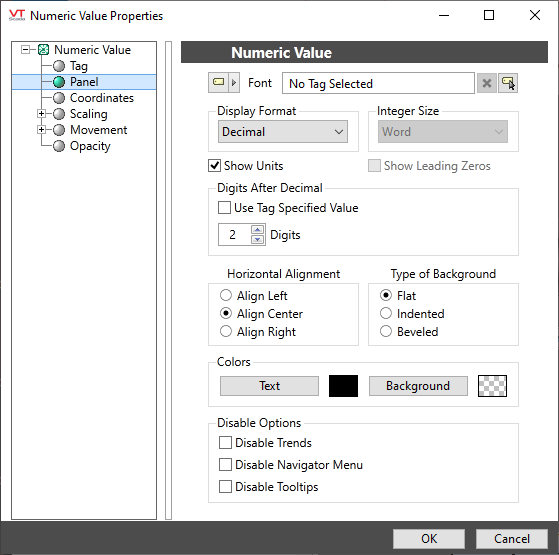Click the Opacity property icon in tree

click(59, 146)
